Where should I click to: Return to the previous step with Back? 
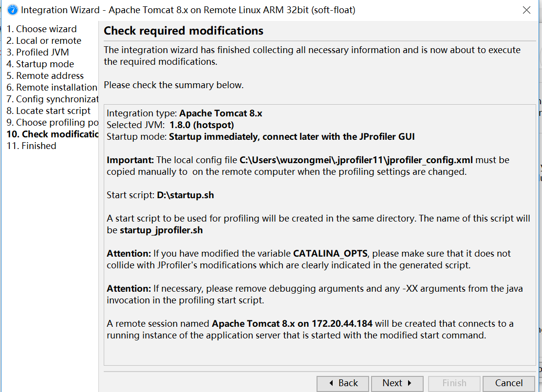(343, 383)
